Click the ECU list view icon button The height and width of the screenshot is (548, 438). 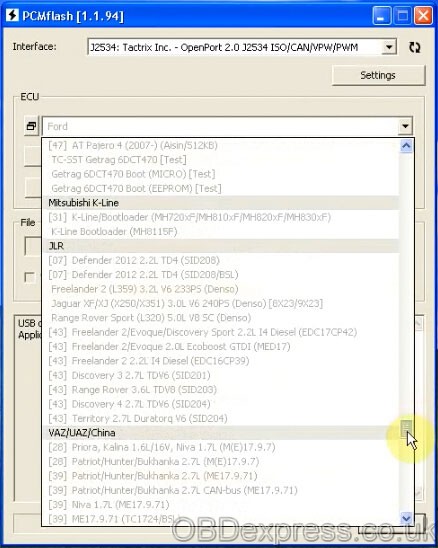(31, 126)
